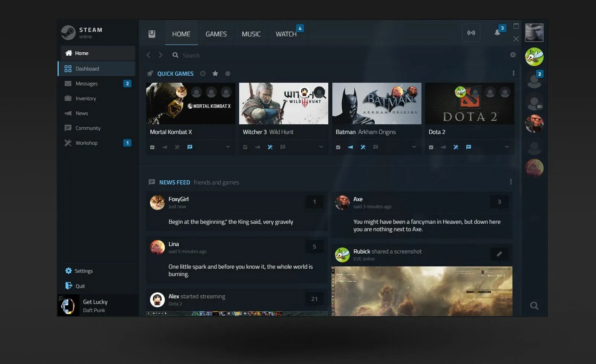Viewport: 596px width, 364px height.
Task: Show recent games clock filter in Quick Games
Action: (x=203, y=73)
